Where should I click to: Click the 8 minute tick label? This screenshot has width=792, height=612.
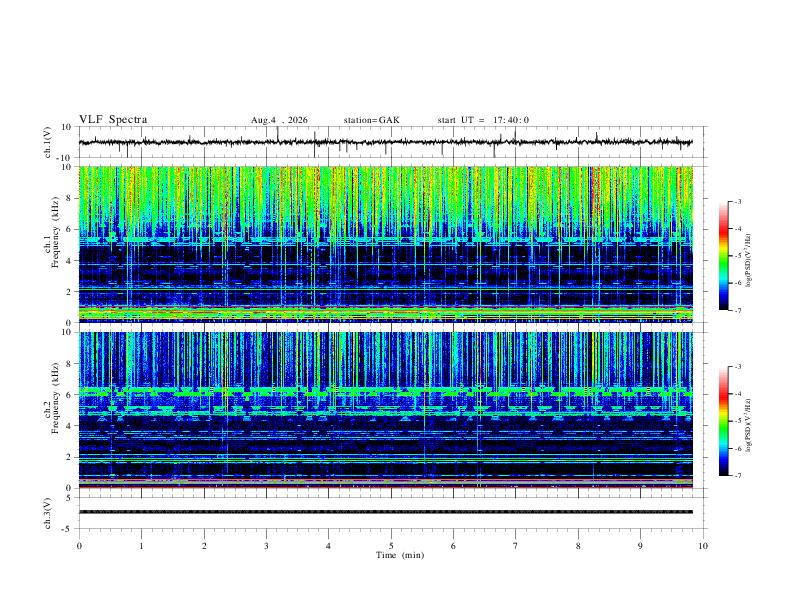point(578,546)
